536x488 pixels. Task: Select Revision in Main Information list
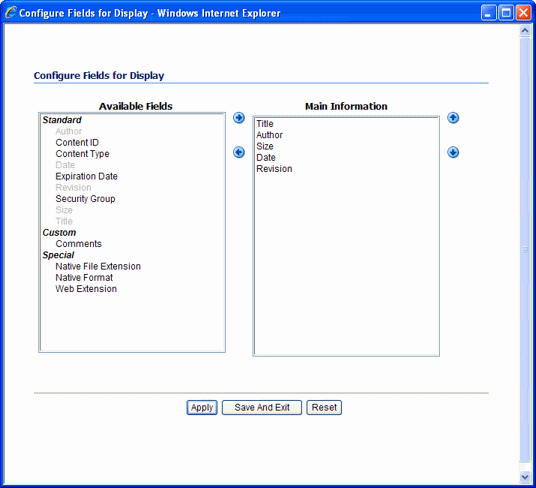(274, 169)
